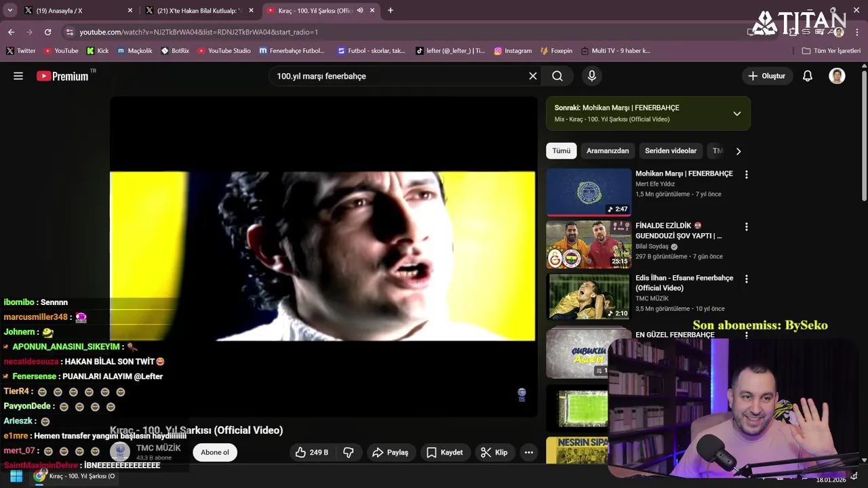Start voice search with microphone icon
This screenshot has height=488, width=868.
pos(592,76)
